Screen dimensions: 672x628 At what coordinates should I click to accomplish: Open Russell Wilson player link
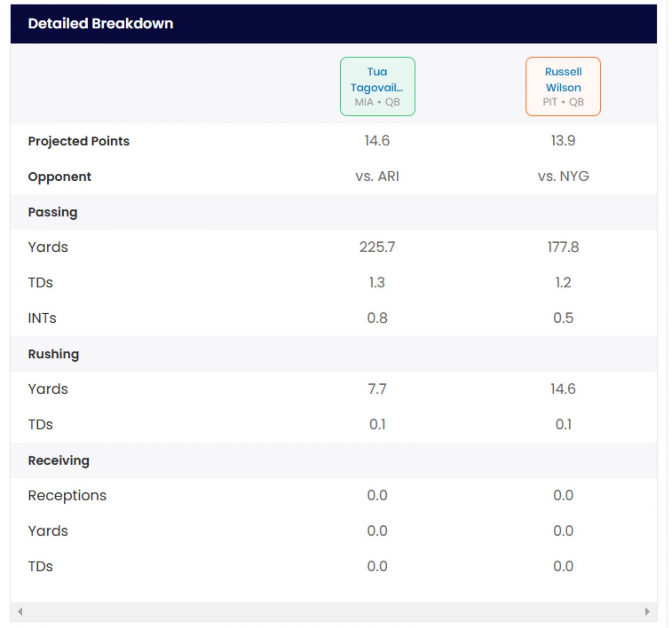[x=563, y=79]
